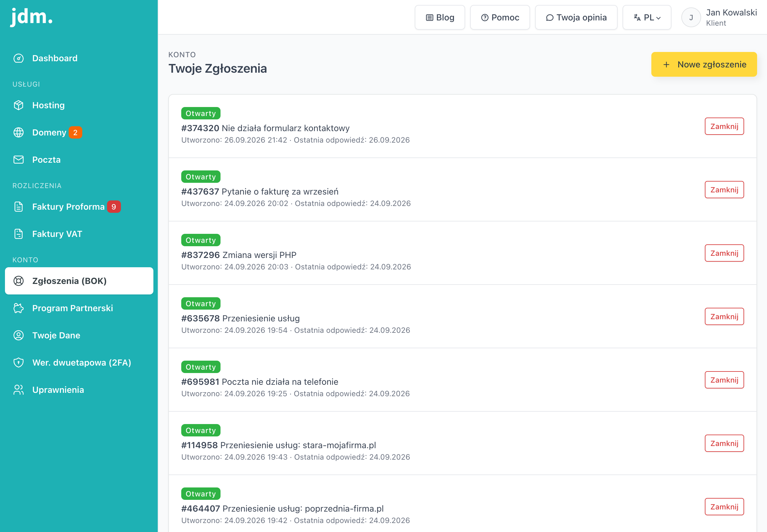Close the PHP version ticket
Screen dimensions: 767x532
(x=724, y=253)
